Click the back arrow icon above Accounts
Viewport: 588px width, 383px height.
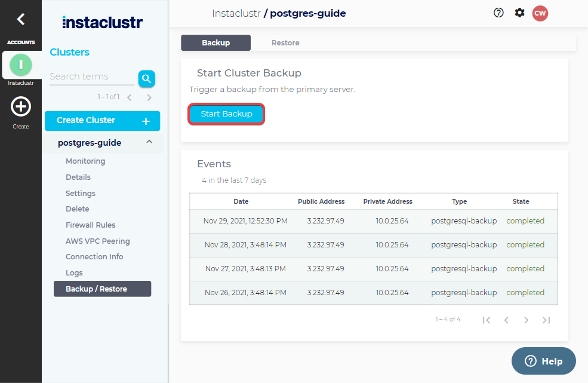pyautogui.click(x=21, y=19)
